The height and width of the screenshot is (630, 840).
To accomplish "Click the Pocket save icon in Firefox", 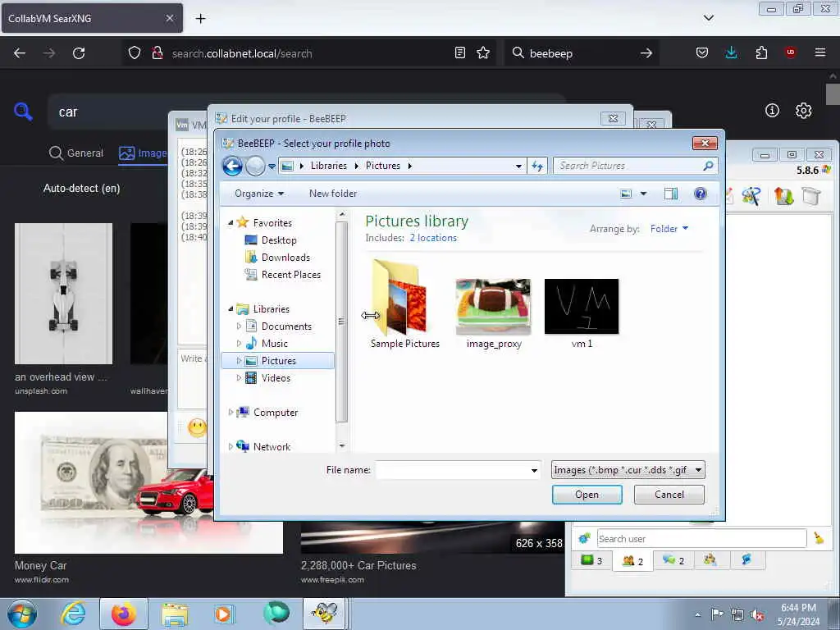I will 702,52.
